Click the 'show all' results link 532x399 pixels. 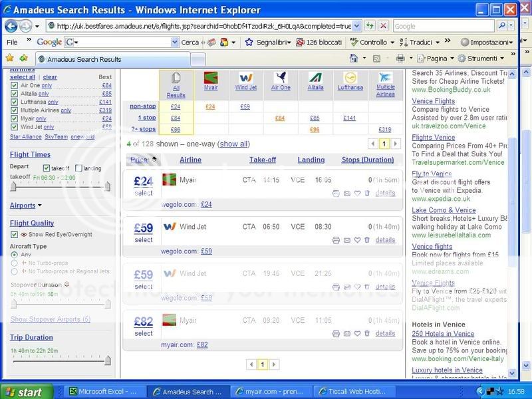(x=233, y=144)
